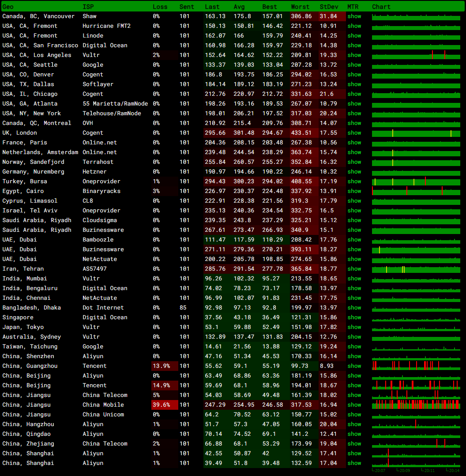Open the latency chart for China Mobile Jiangsu
Image resolution: width=466 pixels, height=476 pixels.
416,405
